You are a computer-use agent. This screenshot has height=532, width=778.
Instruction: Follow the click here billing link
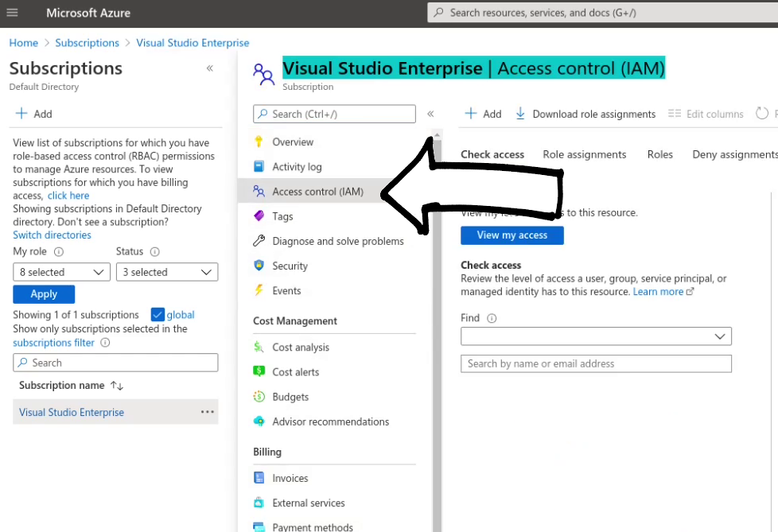(x=68, y=196)
